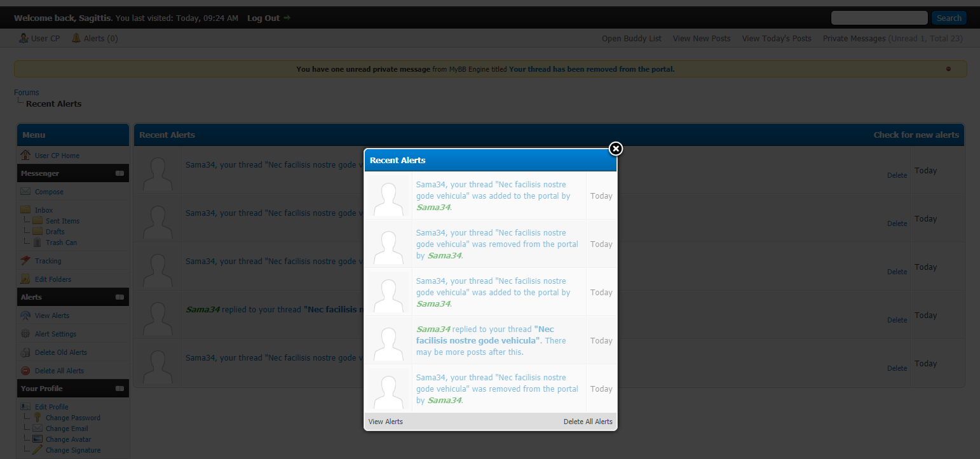Viewport: 980px width, 459px height.
Task: Collapse the Alerts menu section
Action: (119, 297)
